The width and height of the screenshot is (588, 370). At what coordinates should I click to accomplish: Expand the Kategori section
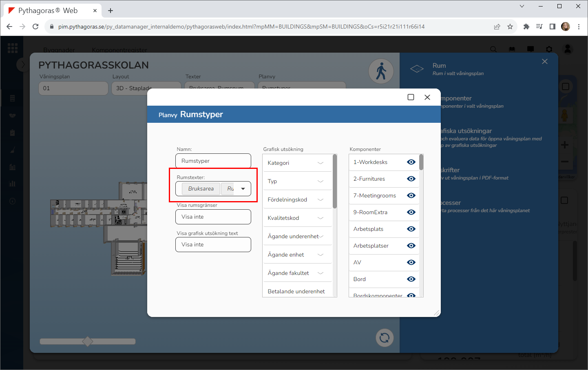point(321,163)
